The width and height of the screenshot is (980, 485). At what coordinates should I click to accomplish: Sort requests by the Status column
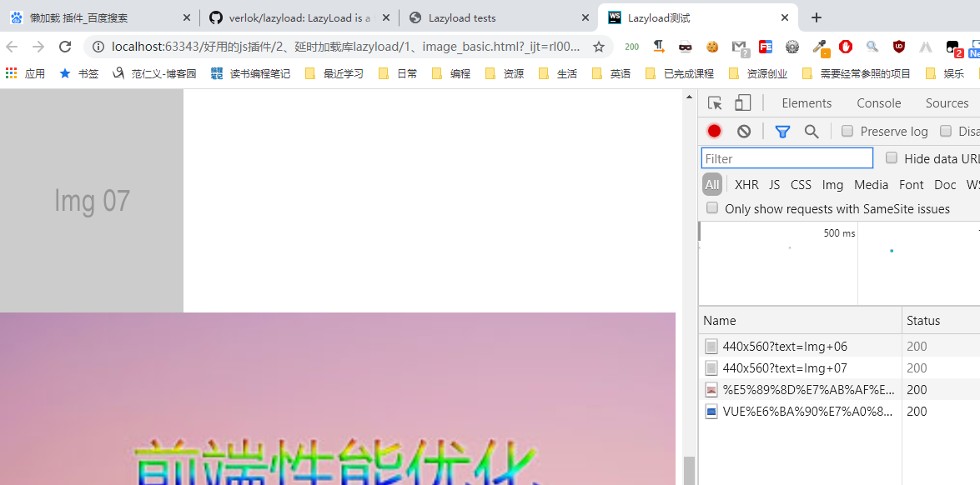point(941,321)
